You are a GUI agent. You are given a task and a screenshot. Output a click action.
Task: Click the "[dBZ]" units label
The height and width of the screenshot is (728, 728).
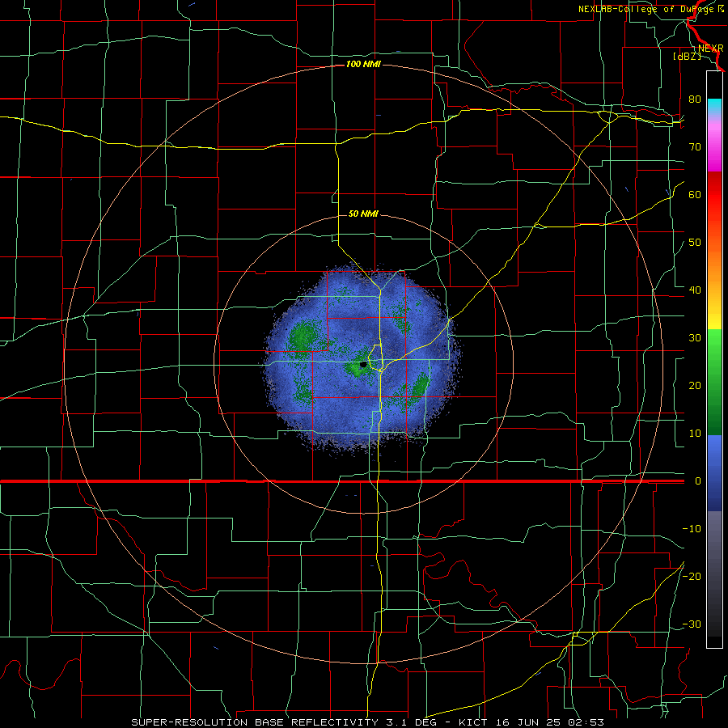(x=687, y=57)
